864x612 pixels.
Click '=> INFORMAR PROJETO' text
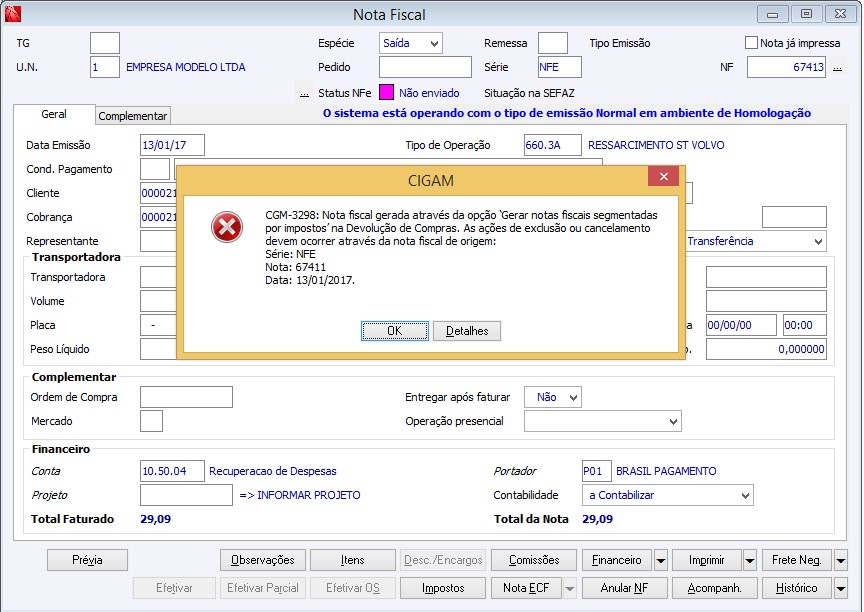coord(300,495)
